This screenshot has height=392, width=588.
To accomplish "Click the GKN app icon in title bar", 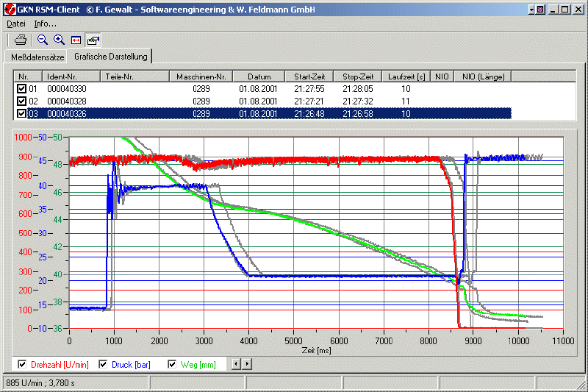I will pyautogui.click(x=8, y=10).
